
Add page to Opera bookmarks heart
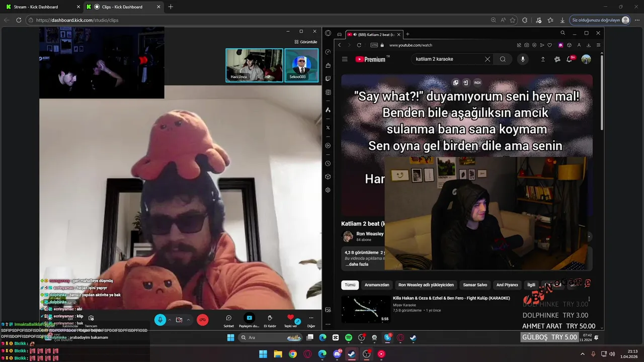tap(549, 45)
